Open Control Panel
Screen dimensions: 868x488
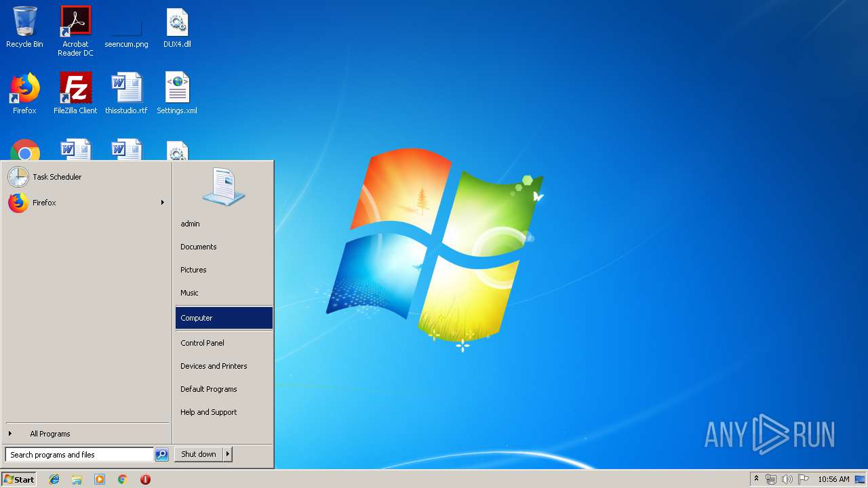coord(224,343)
